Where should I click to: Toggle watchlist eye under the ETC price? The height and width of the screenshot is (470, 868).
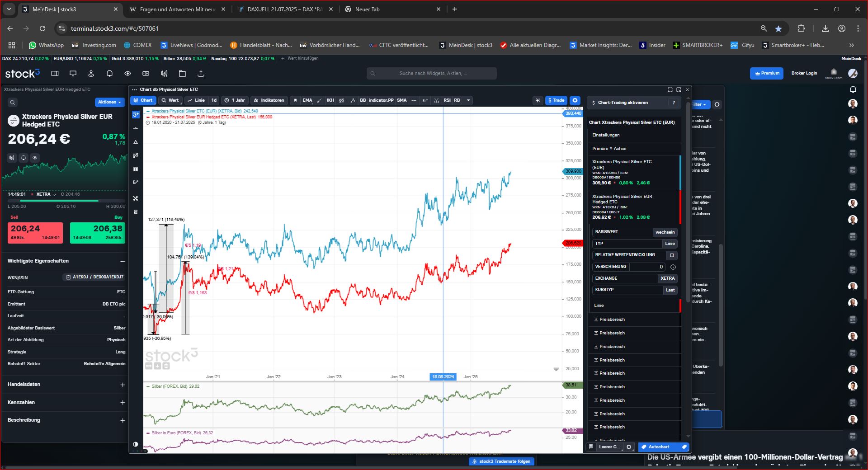click(35, 158)
